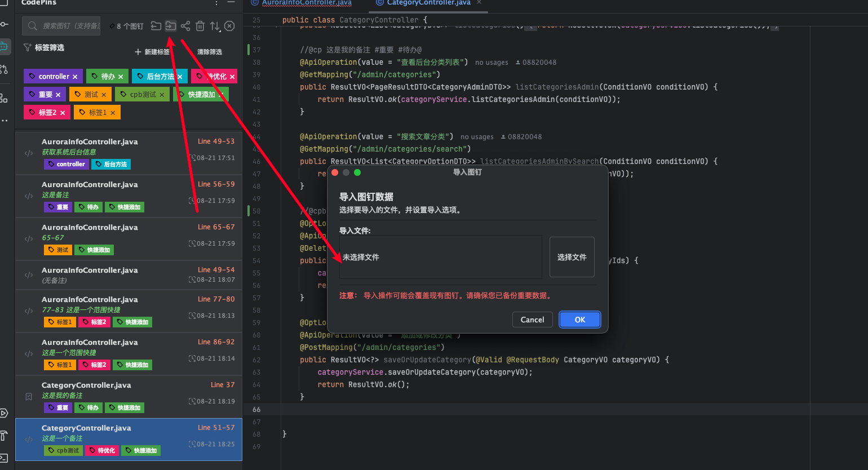Toggle the pink 标签2 tag filter
The width and height of the screenshot is (868, 470).
[x=47, y=113]
